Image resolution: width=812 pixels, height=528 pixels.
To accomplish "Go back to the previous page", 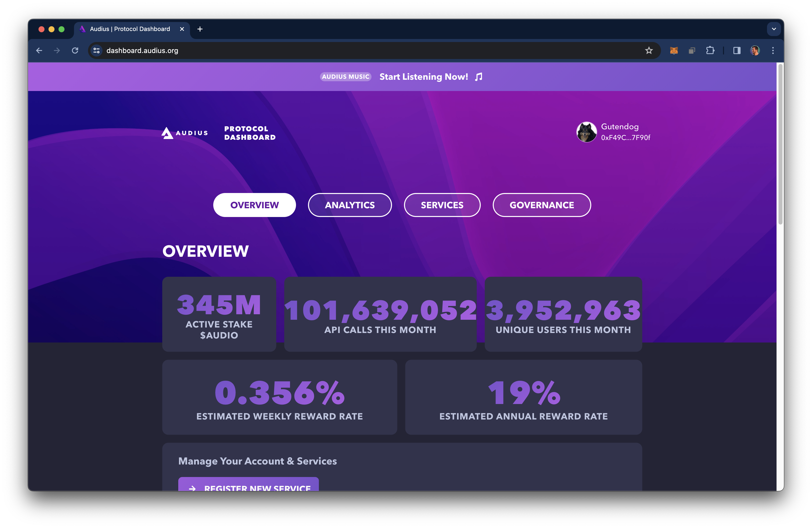I will point(39,50).
